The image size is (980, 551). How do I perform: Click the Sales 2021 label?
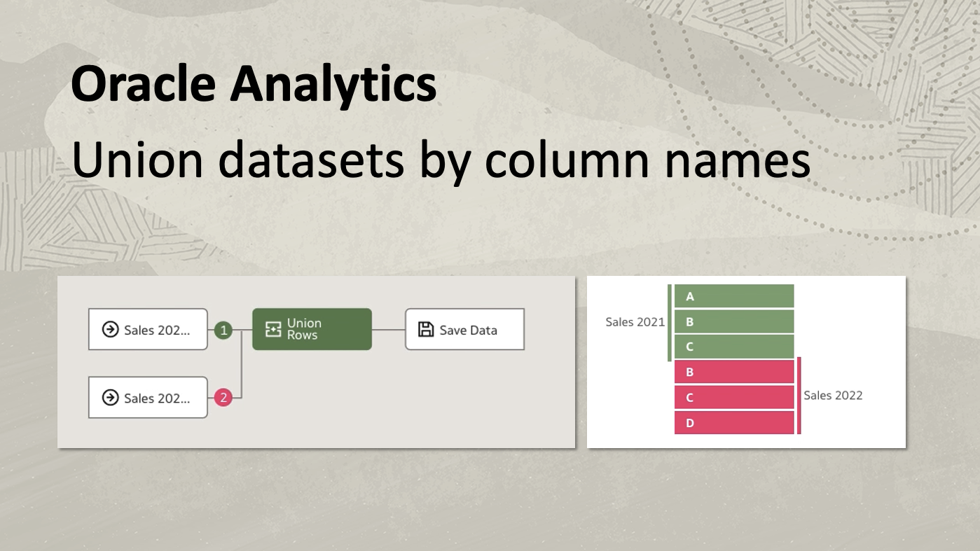635,322
